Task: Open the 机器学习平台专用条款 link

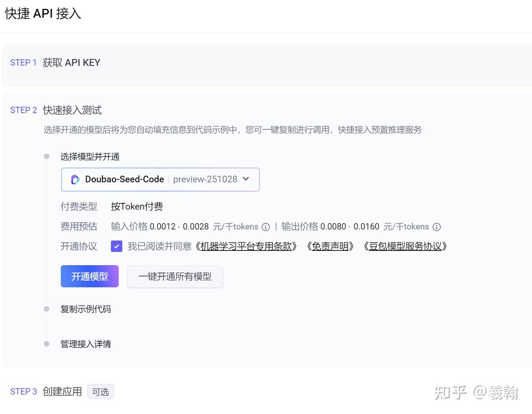Action: click(x=247, y=246)
